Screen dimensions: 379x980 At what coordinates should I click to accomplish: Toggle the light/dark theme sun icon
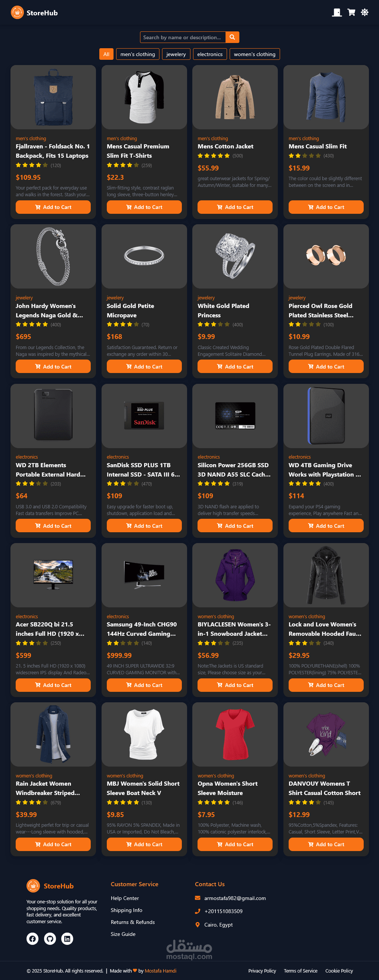[364, 13]
